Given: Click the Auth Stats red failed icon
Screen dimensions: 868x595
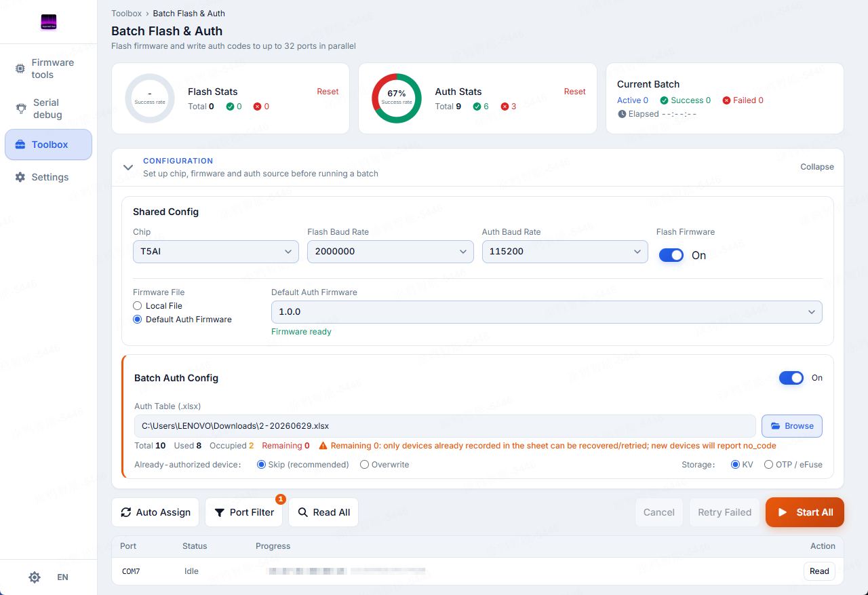Looking at the screenshot, I should coord(505,107).
